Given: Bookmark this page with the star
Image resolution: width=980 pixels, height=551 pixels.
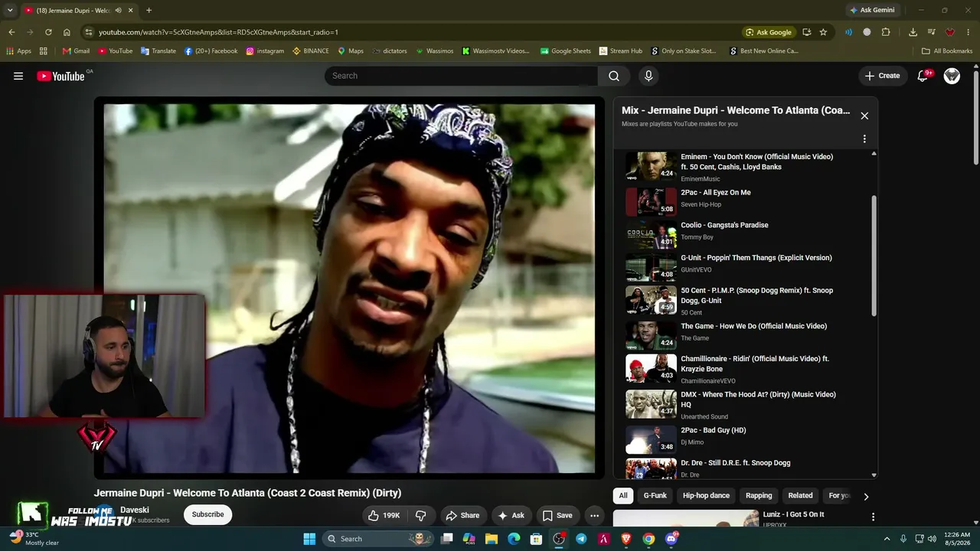Looking at the screenshot, I should (x=823, y=32).
